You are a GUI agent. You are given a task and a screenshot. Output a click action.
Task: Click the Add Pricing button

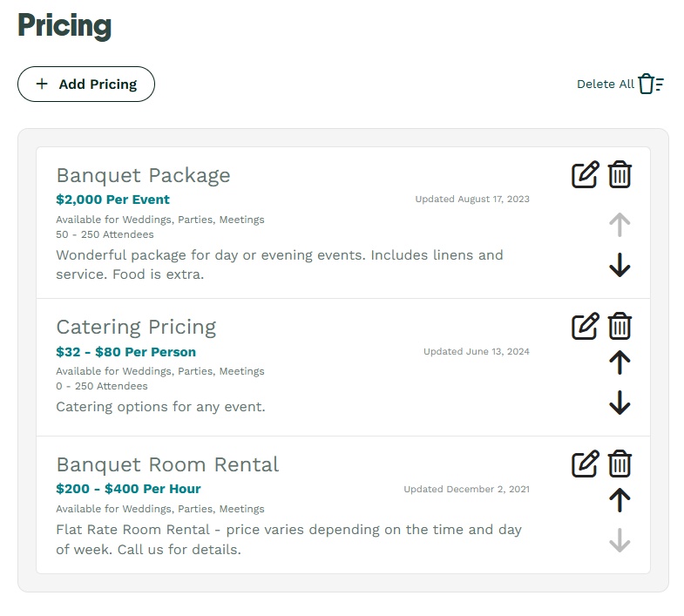tap(86, 85)
